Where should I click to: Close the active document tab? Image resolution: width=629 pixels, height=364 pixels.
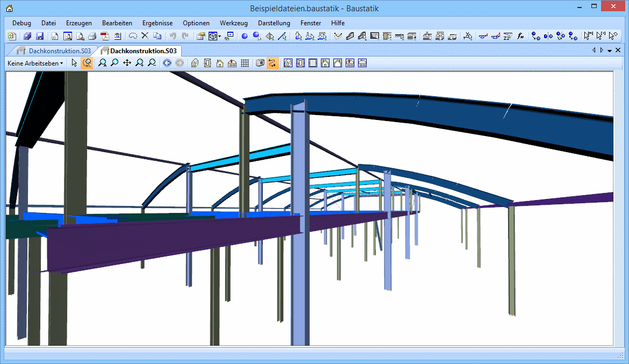[x=618, y=50]
